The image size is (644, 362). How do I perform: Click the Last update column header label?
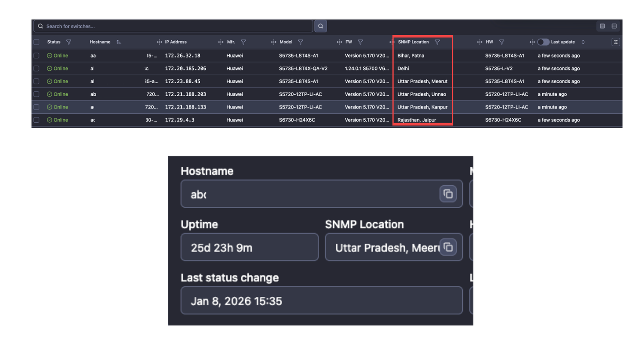coord(563,42)
